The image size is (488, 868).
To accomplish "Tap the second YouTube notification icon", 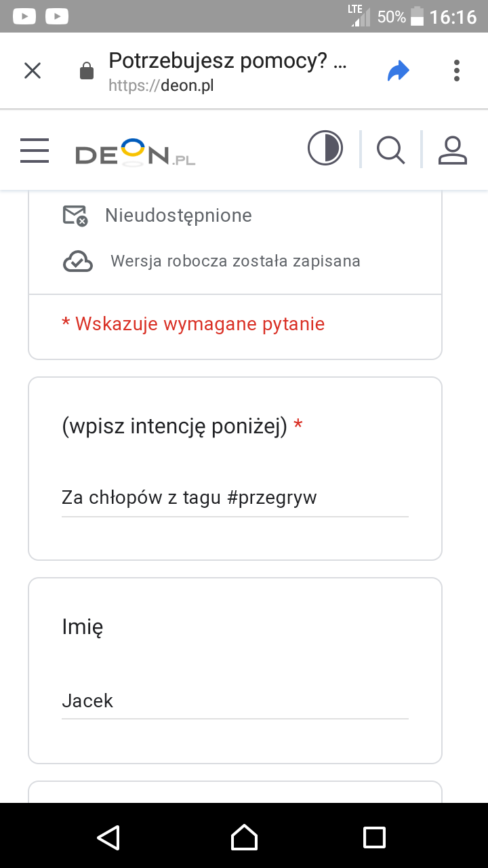I will (x=57, y=16).
